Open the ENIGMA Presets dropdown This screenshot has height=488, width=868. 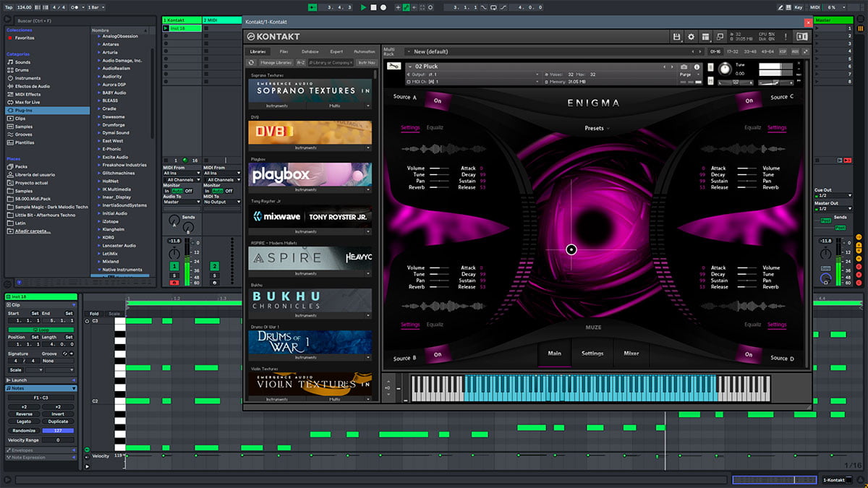coord(597,129)
